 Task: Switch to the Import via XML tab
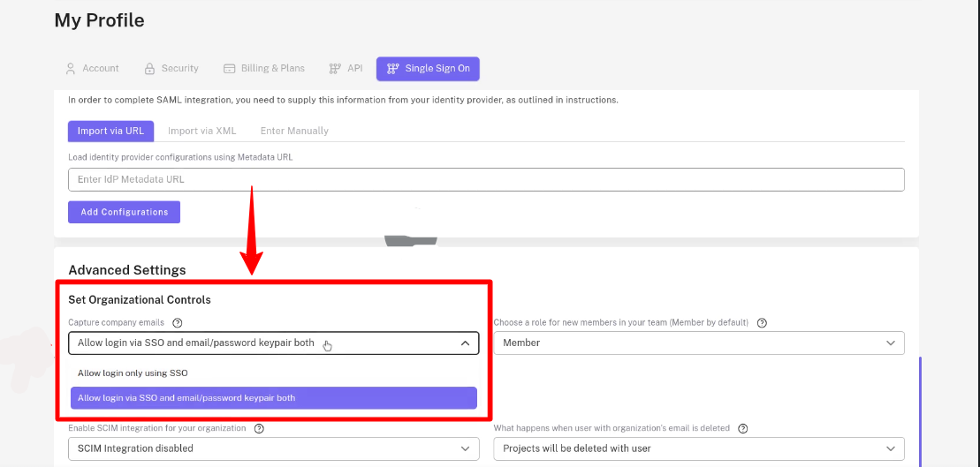point(201,132)
